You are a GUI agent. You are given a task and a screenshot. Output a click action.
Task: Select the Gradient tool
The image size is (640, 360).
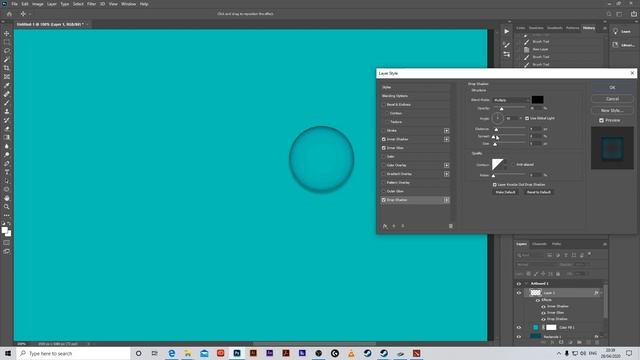point(7,137)
